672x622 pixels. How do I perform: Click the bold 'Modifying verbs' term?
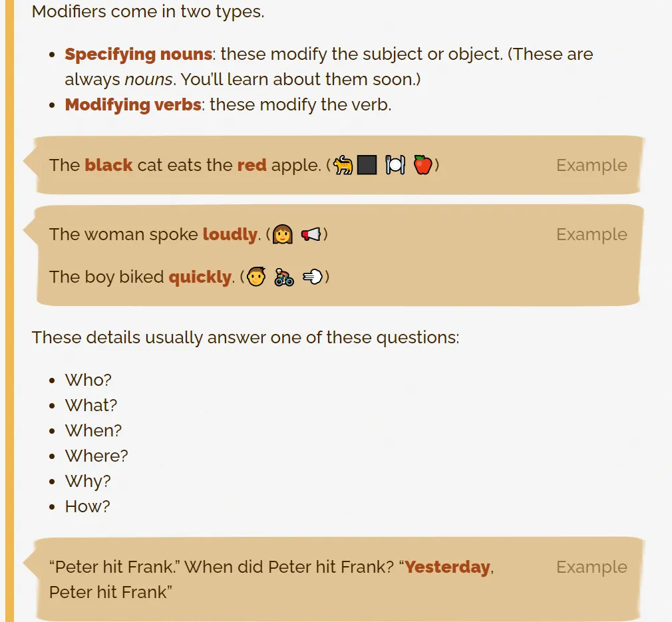tap(133, 105)
